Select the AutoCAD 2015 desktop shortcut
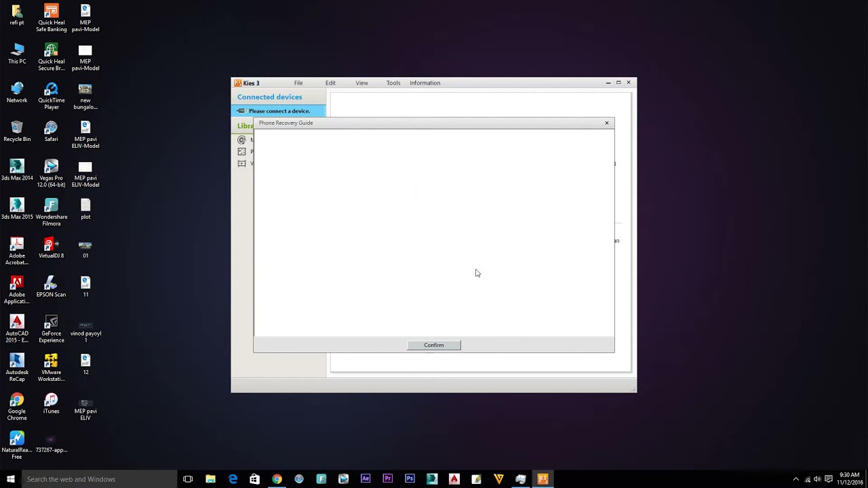868x488 pixels. [x=17, y=329]
